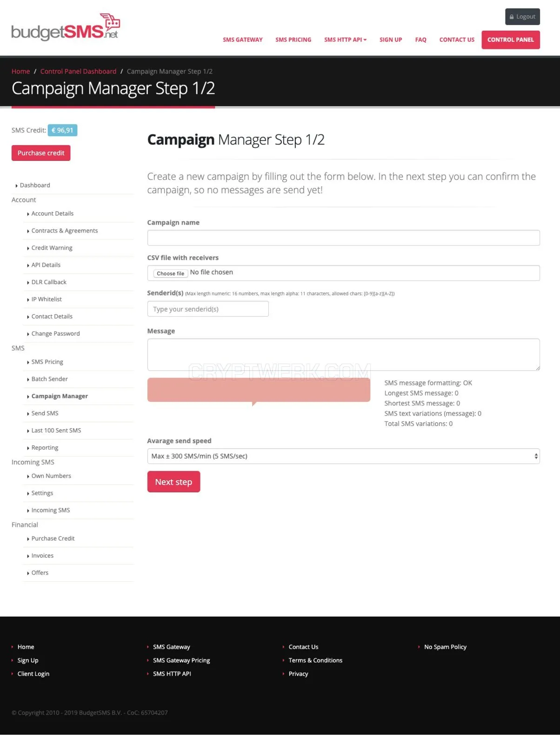Click the No Spam Policy footer link
The image size is (560, 744).
(x=445, y=647)
